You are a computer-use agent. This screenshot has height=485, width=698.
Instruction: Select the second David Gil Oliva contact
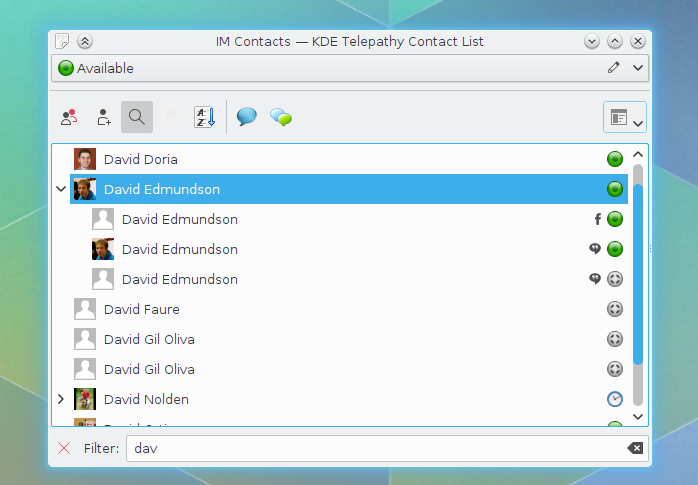[x=349, y=369]
